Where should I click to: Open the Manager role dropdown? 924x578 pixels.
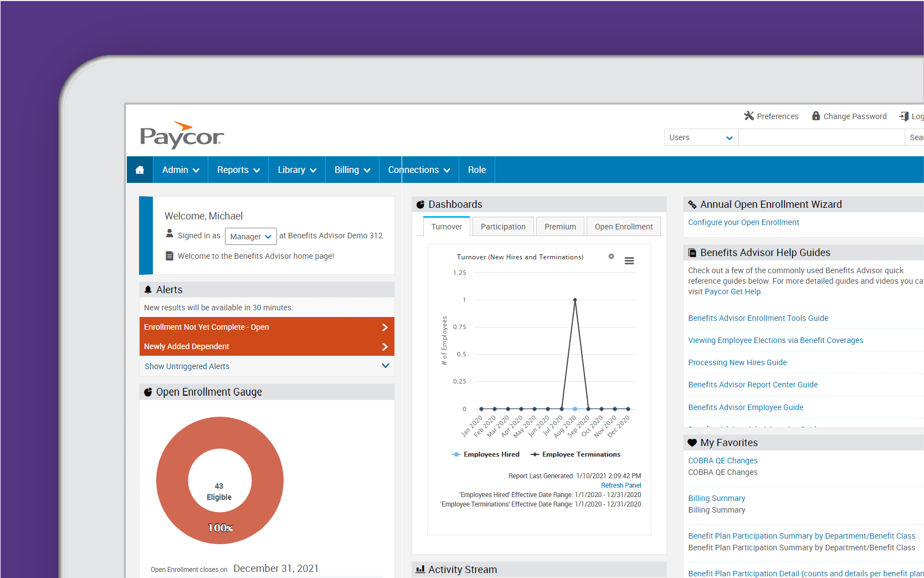(251, 237)
